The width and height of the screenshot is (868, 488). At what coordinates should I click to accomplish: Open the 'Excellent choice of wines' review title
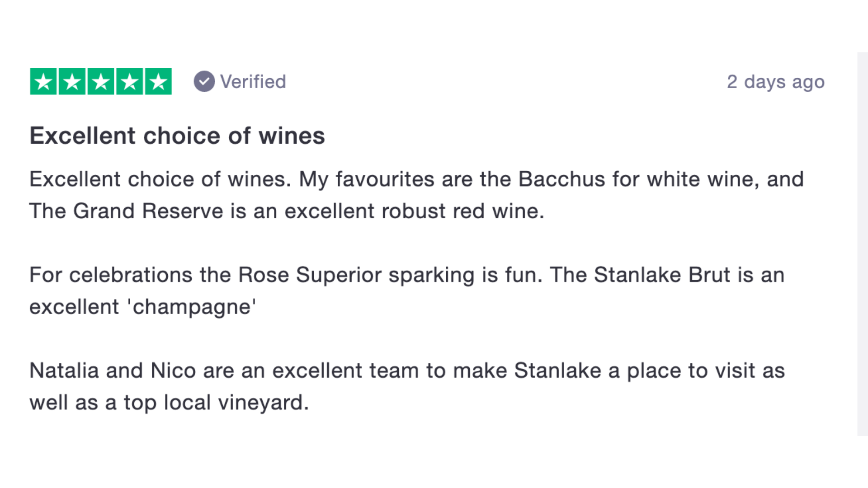coord(177,136)
